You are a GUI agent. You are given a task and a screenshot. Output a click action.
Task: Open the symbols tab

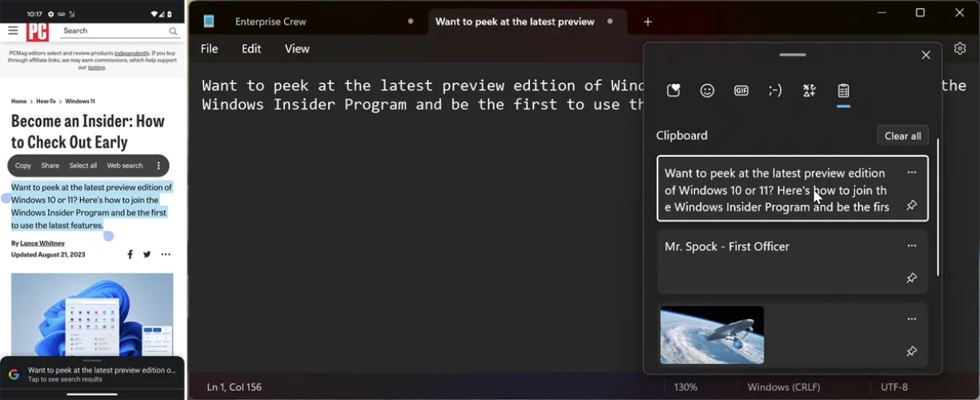(809, 91)
